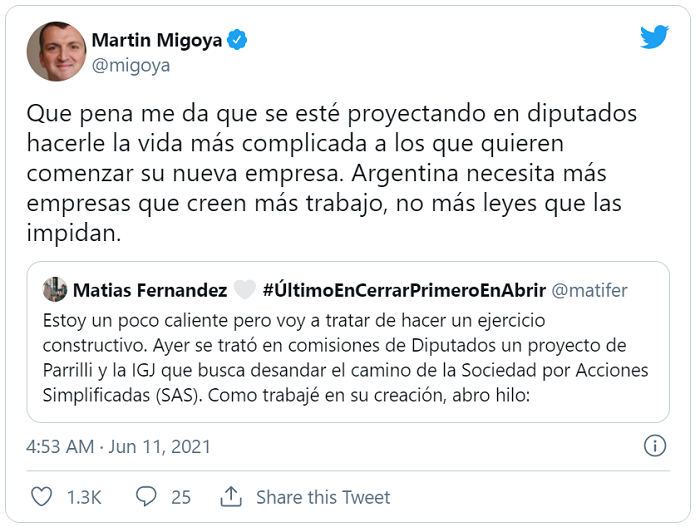
Task: Open the 4:53 AM Jun 11, 2021 timestamp
Action: [118, 447]
